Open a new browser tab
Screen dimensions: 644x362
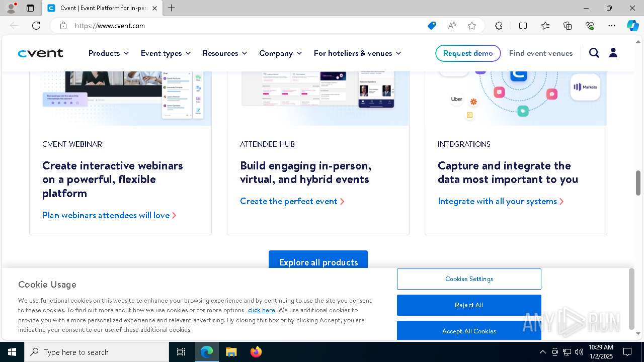[x=172, y=8]
